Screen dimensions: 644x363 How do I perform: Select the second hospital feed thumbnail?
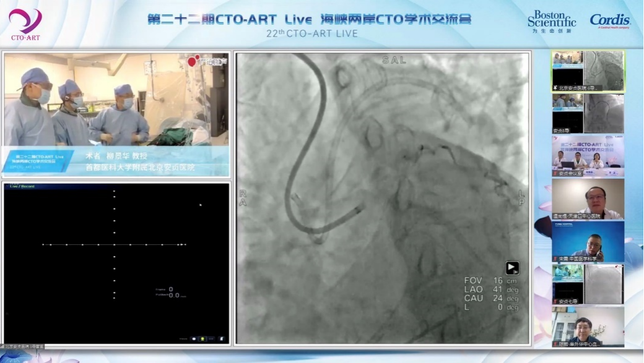click(x=588, y=113)
